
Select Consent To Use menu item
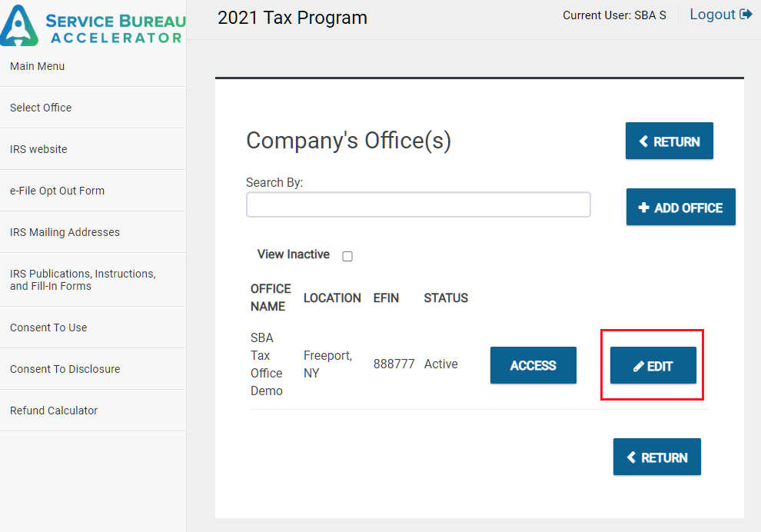(x=48, y=328)
